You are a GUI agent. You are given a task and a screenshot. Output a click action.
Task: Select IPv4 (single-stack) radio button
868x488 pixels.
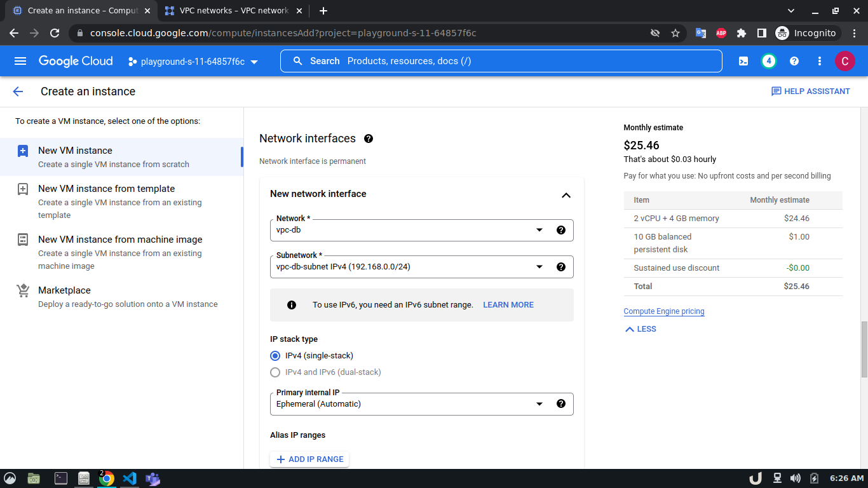(275, 356)
